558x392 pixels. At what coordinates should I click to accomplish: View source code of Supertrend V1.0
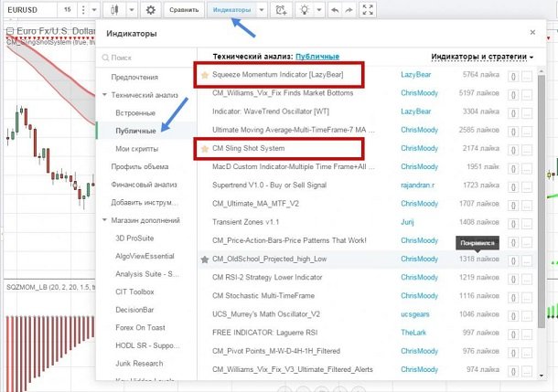pos(513,186)
